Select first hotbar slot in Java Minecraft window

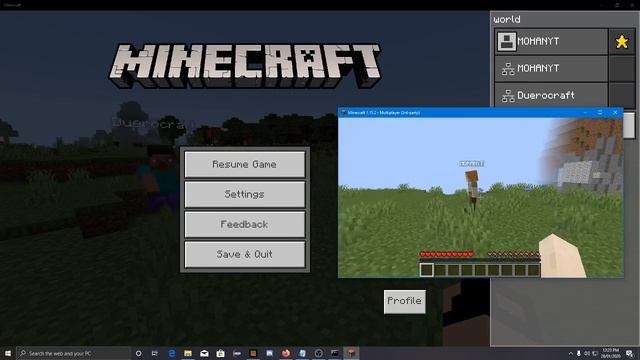point(427,270)
